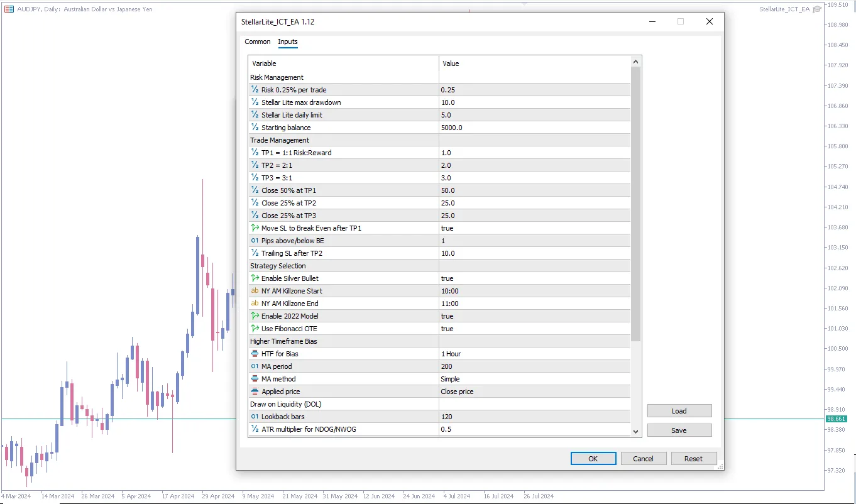The height and width of the screenshot is (504, 856).
Task: Click the Reset button
Action: pyautogui.click(x=693, y=459)
